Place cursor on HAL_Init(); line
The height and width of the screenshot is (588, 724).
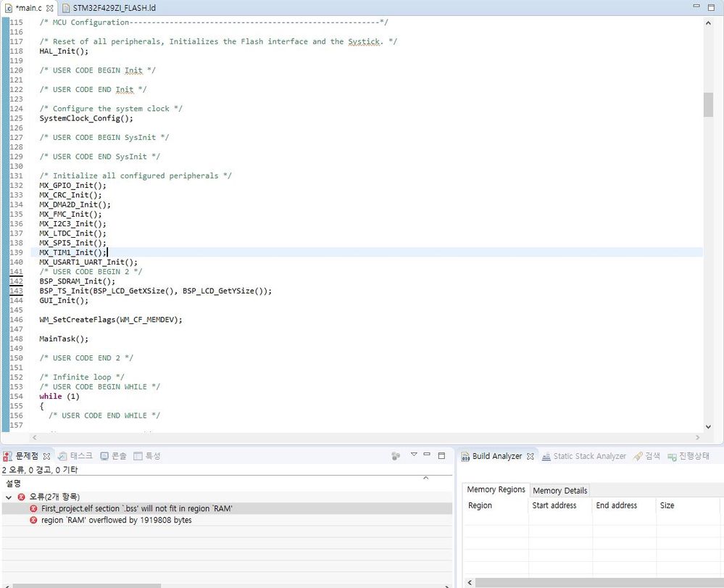tap(64, 51)
